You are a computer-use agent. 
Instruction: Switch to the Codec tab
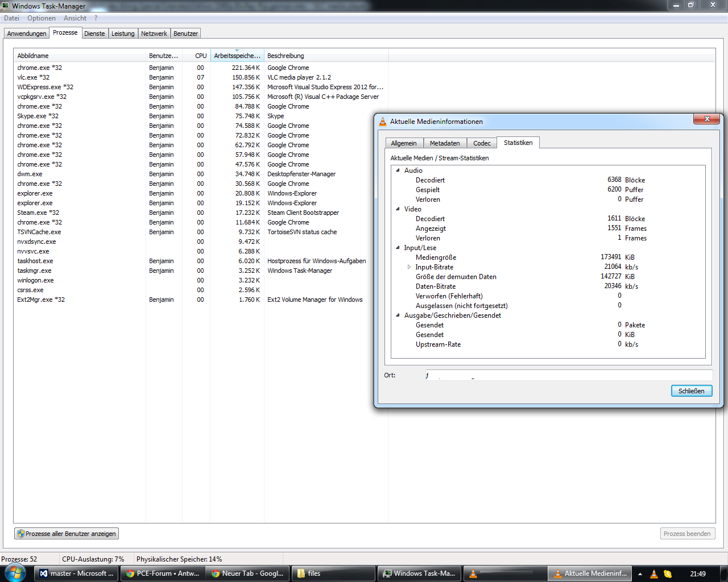pyautogui.click(x=482, y=143)
